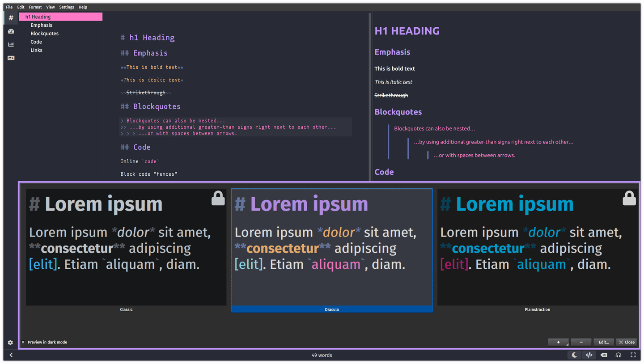Screen dimensions: 644x364
Task: Enter full screen from the status bar
Action: (x=633, y=355)
